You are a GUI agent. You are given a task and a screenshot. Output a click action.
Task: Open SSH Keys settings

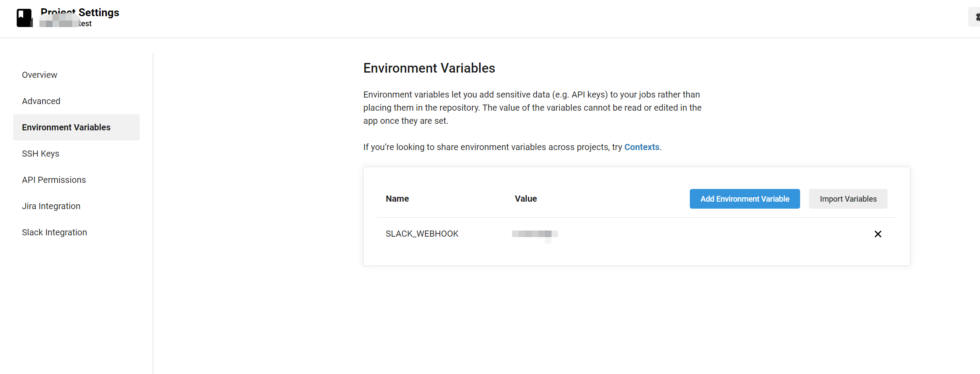point(40,153)
